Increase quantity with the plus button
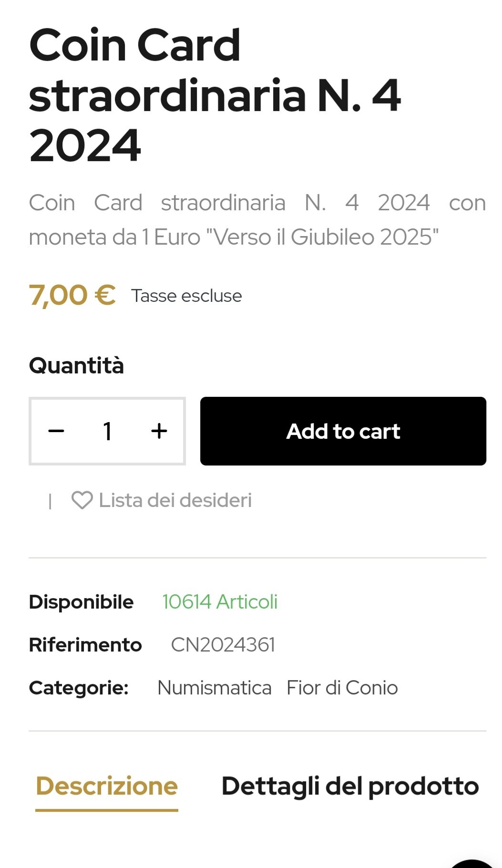The height and width of the screenshot is (868, 502). click(x=159, y=431)
